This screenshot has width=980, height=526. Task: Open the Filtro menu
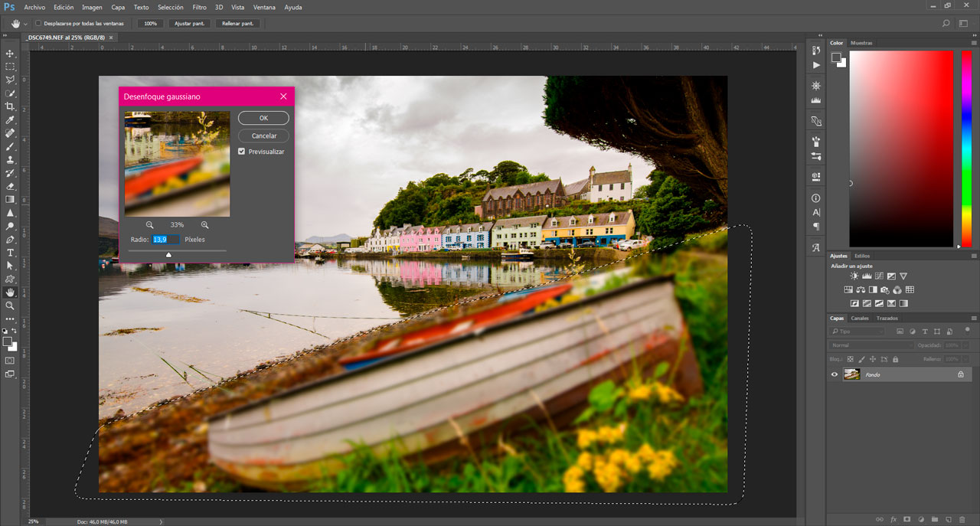point(199,7)
